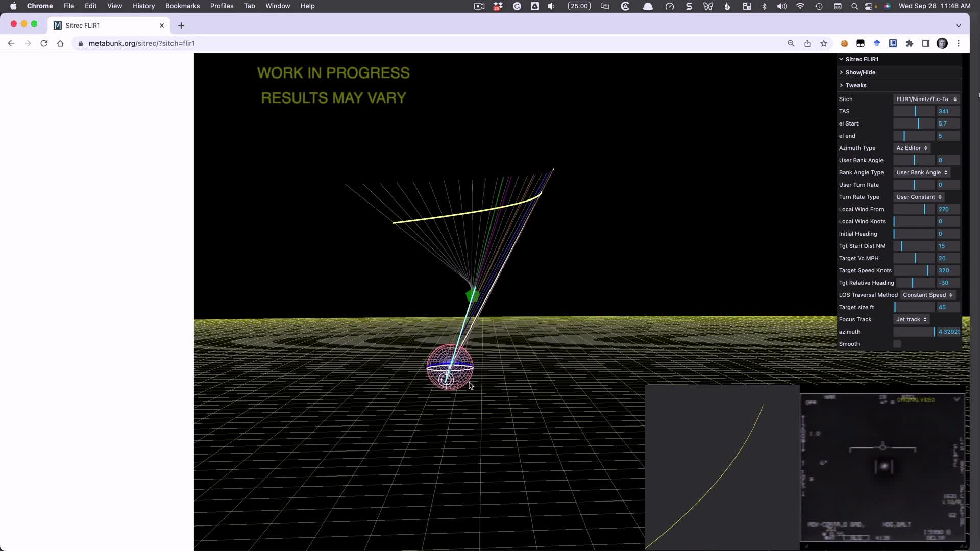
Task: Open the zoom magnifier icon in the address bar
Action: click(791, 43)
